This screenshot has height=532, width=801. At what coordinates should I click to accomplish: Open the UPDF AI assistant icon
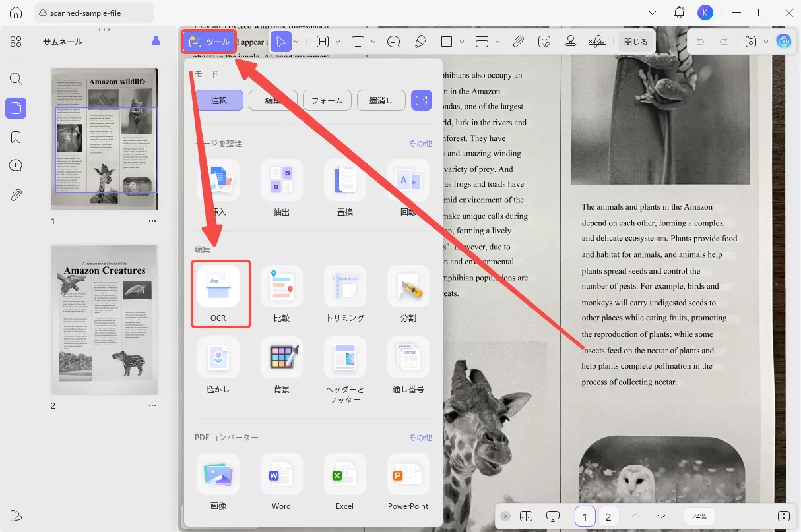click(784, 42)
